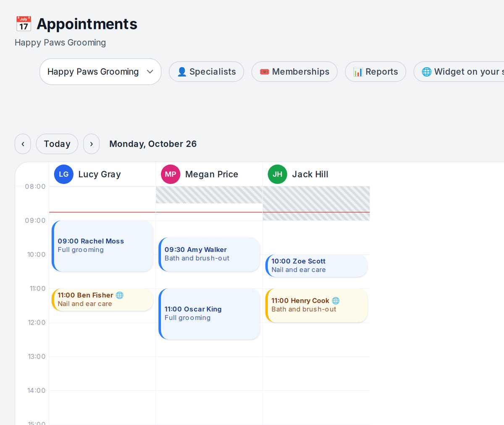The width and height of the screenshot is (504, 425).
Task: Click the 14:00 time label
Action: (37, 391)
